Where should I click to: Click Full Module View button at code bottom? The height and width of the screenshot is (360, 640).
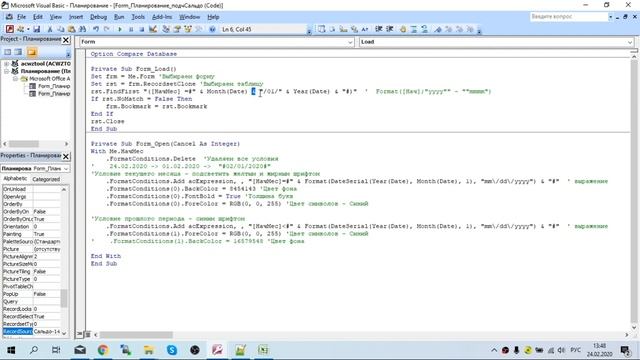[87, 335]
